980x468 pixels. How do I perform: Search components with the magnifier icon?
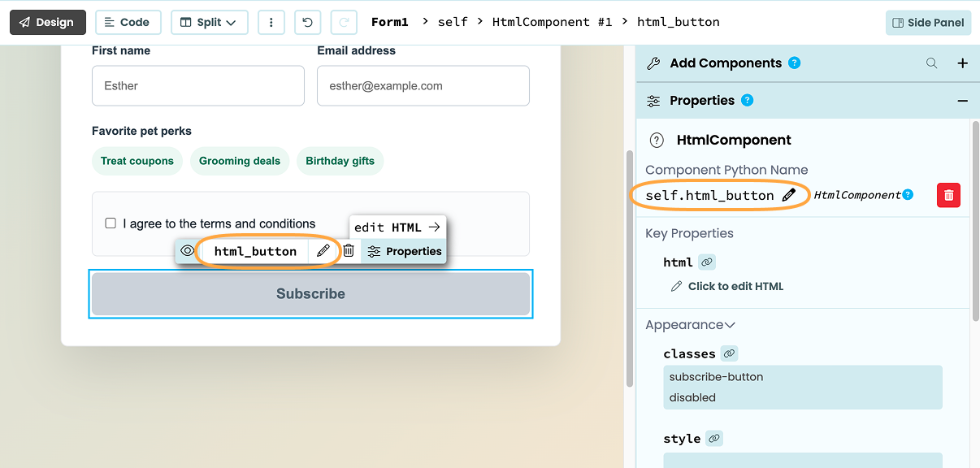point(932,63)
